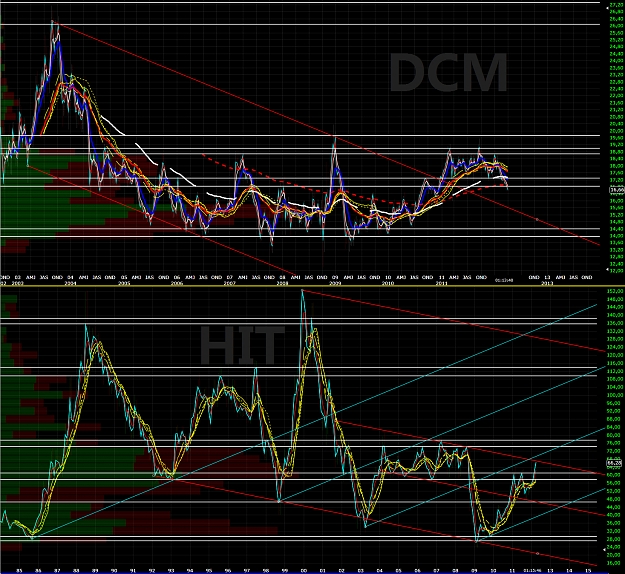Click the 93 year label on HIT time axis

click(171, 571)
